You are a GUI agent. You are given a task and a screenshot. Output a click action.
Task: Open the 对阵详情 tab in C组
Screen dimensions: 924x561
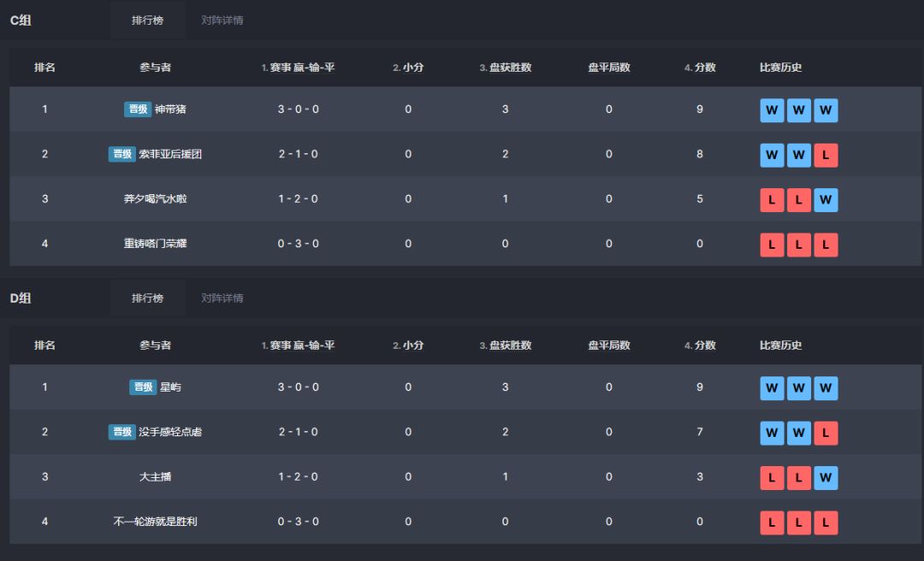coord(222,20)
